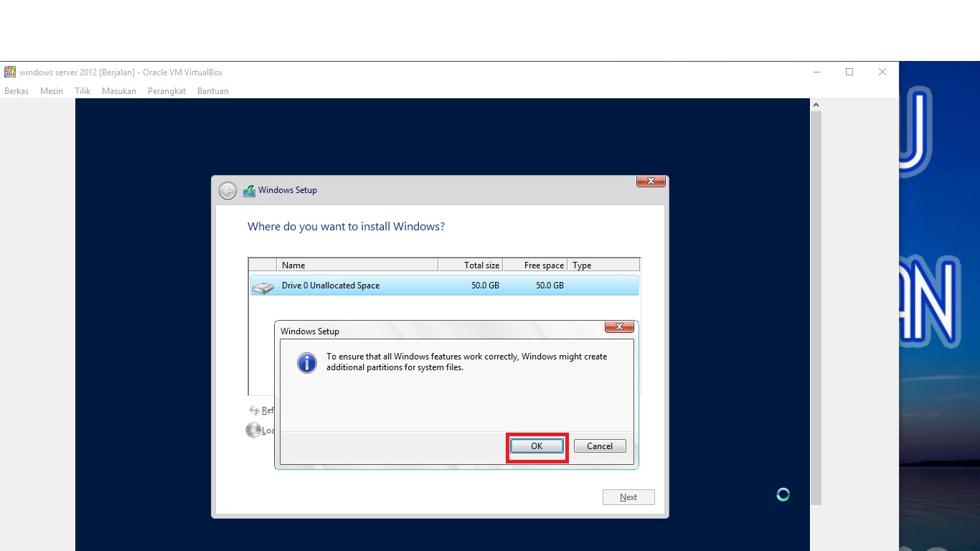
Task: Click the Load driver disc icon
Action: point(253,430)
